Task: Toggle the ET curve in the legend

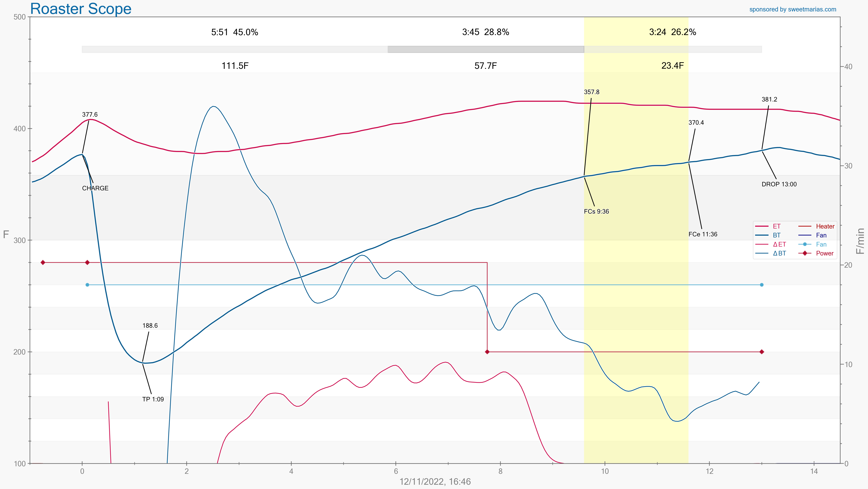Action: pos(776,226)
